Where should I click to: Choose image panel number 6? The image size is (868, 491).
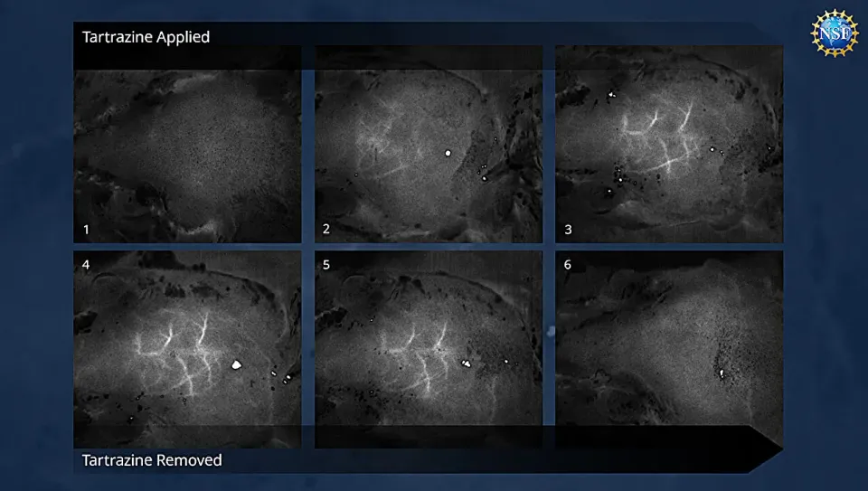[669, 349]
